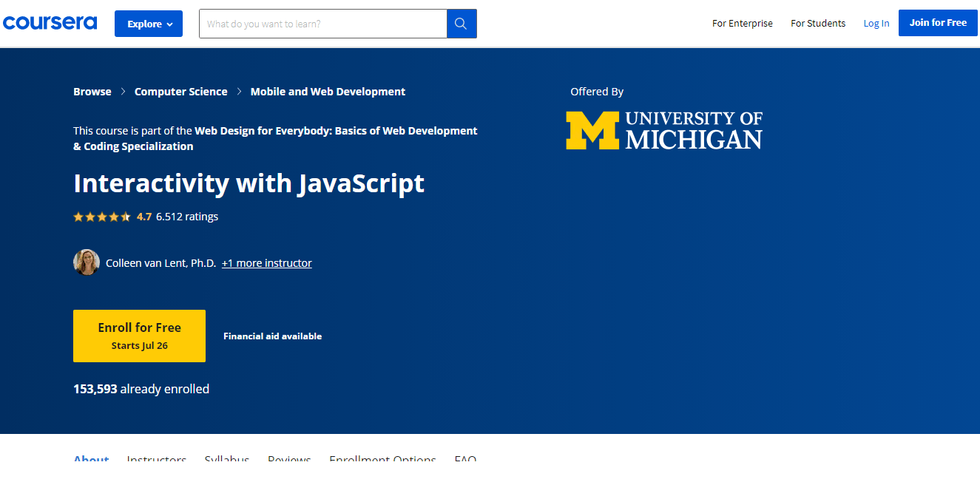Open Web Design for Everybody specialization link

[336, 131]
